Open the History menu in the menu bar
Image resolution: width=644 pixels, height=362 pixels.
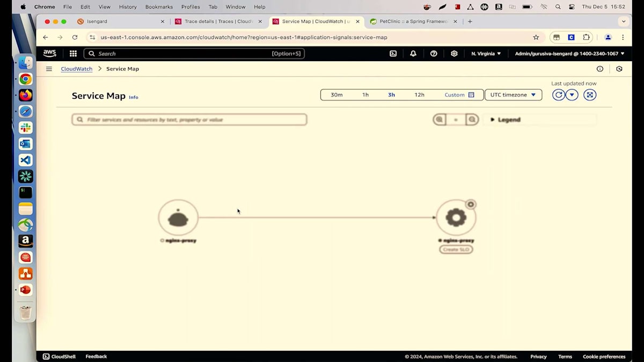(x=128, y=7)
